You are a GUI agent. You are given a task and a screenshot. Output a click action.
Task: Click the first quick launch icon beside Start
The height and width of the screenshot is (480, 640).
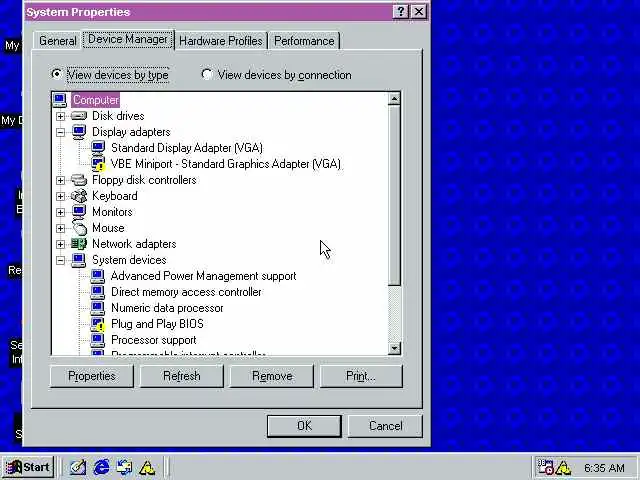tap(78, 467)
